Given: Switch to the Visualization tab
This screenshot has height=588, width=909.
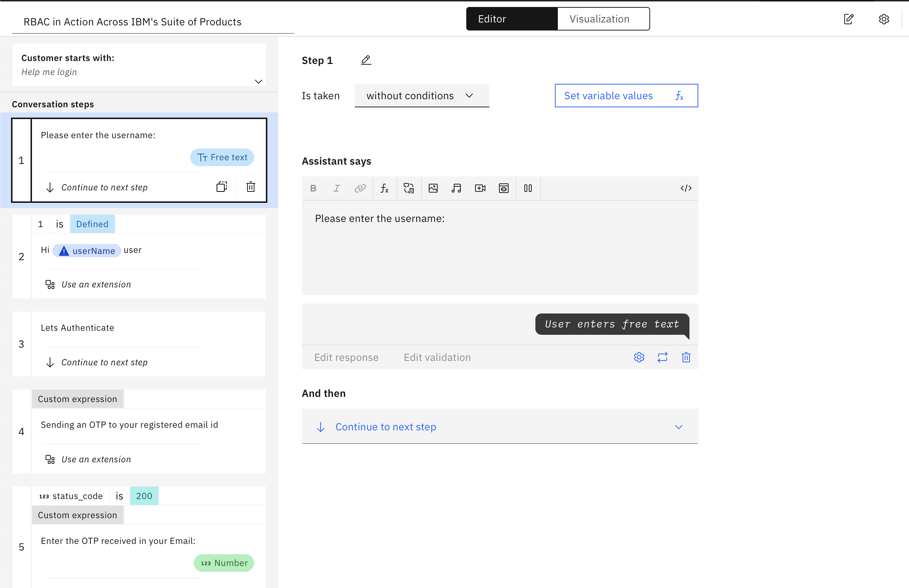Looking at the screenshot, I should pyautogui.click(x=599, y=18).
